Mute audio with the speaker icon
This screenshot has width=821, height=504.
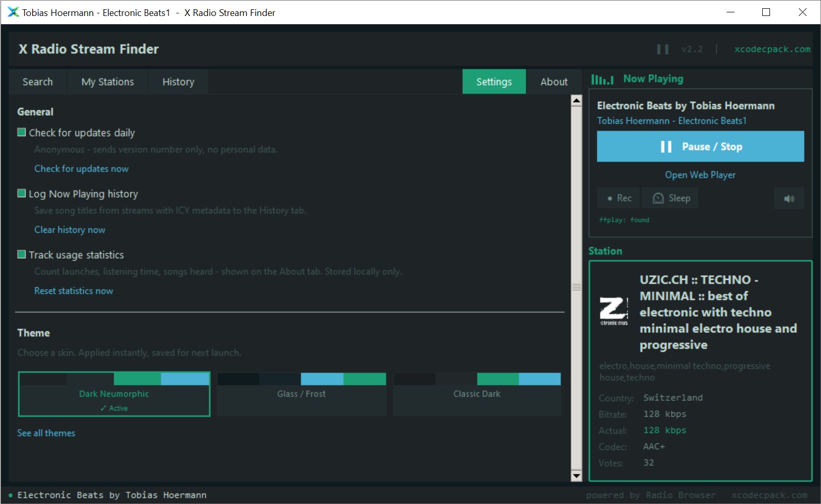click(x=789, y=198)
